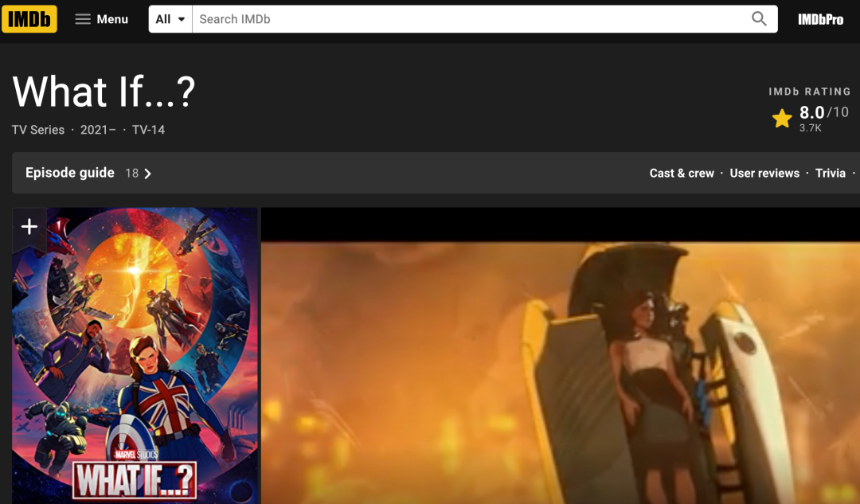Screen dimensions: 860x504
Task: Add What If...? to watchlist with plus icon
Action: coord(29,226)
